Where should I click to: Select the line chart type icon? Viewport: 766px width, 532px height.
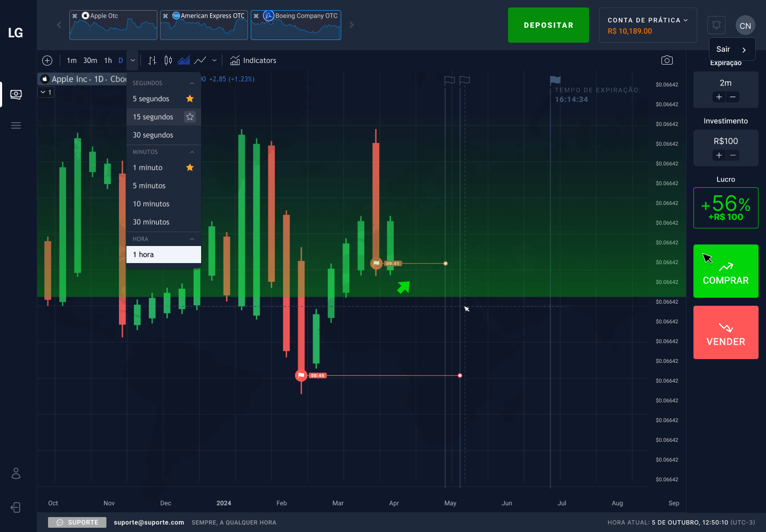pyautogui.click(x=200, y=60)
